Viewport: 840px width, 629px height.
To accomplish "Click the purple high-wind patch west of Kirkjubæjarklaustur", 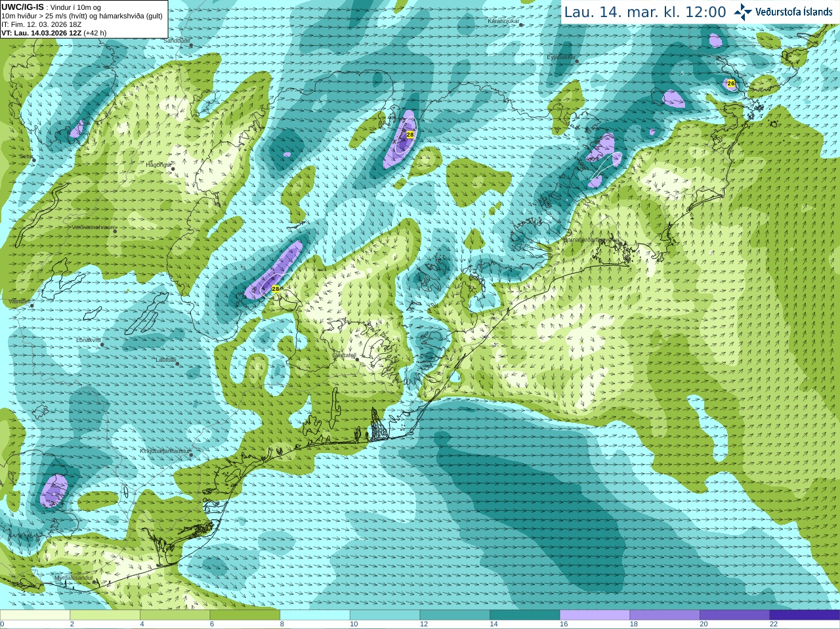I will 54,490.
